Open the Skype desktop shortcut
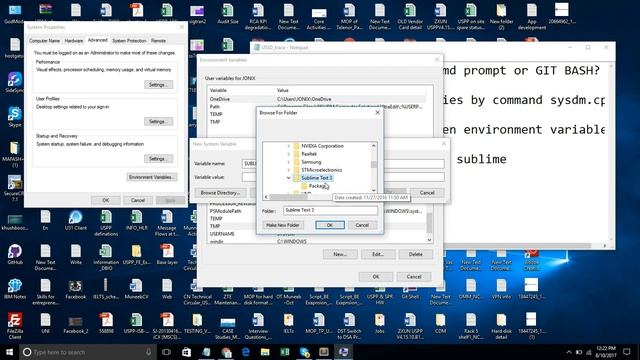 (x=15, y=116)
